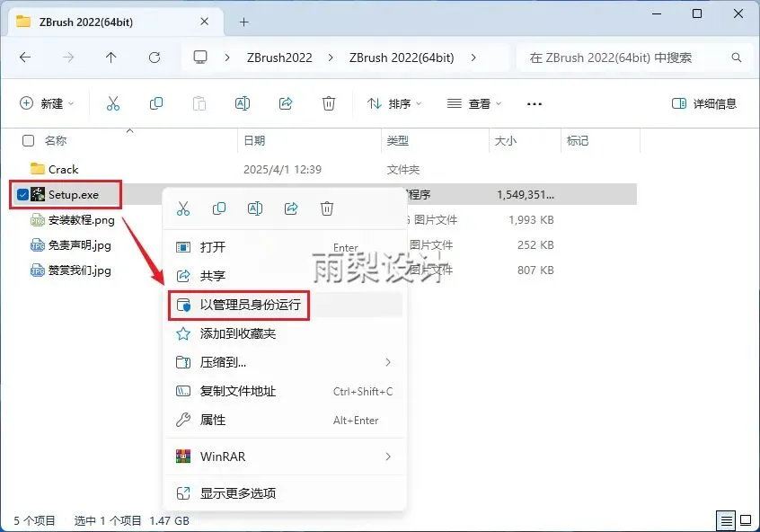Click the This PC monitor icon in address bar
The height and width of the screenshot is (532, 760).
click(200, 58)
